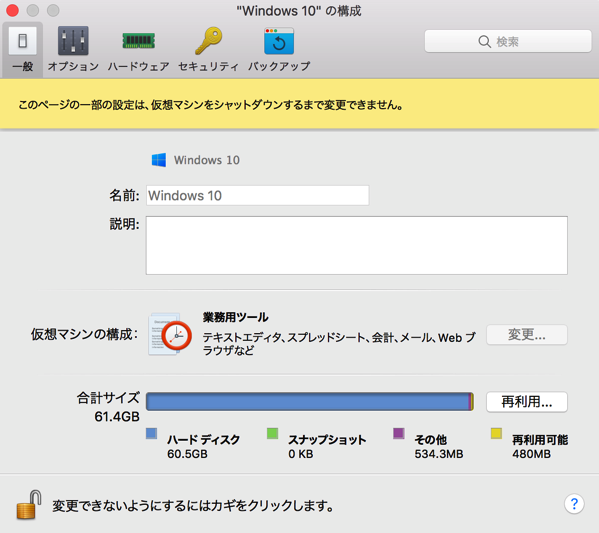Open the バックアップ restore icon
The width and height of the screenshot is (599, 533).
pyautogui.click(x=279, y=41)
